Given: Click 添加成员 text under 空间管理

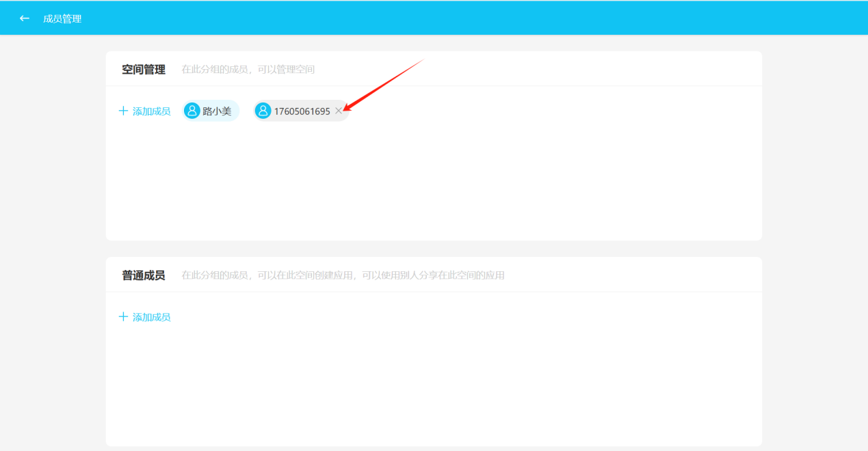Looking at the screenshot, I should [151, 111].
